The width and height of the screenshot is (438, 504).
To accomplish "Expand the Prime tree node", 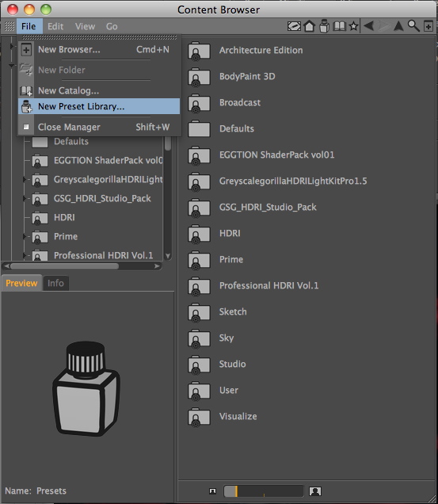I will click(x=25, y=237).
